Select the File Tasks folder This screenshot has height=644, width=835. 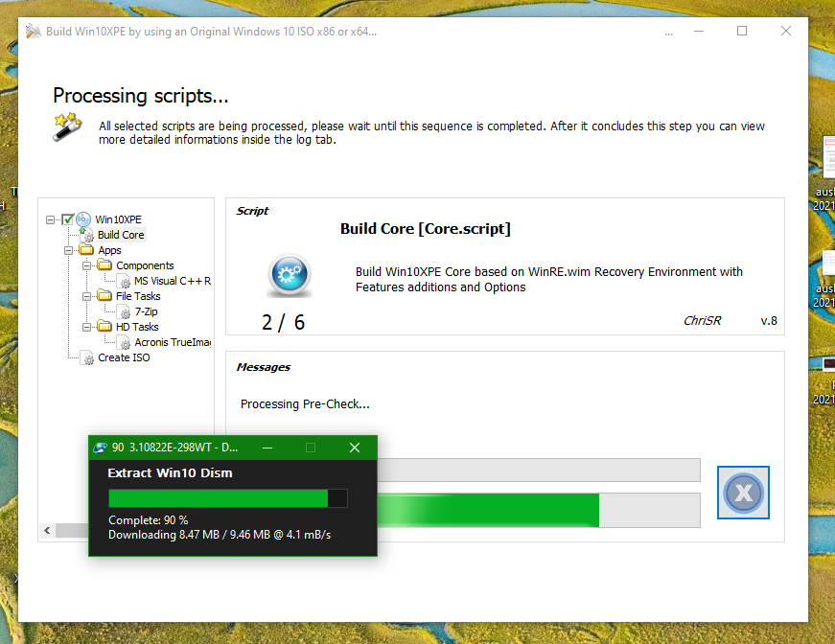138,296
